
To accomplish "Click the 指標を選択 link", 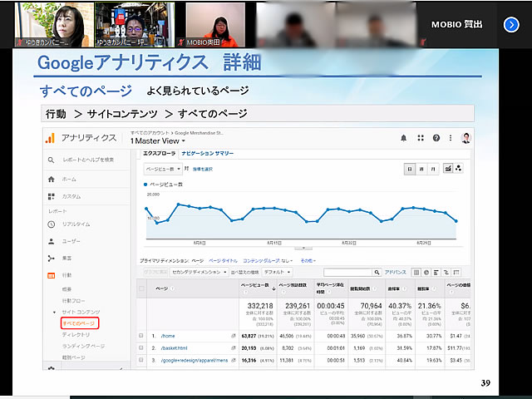I will [x=203, y=169].
